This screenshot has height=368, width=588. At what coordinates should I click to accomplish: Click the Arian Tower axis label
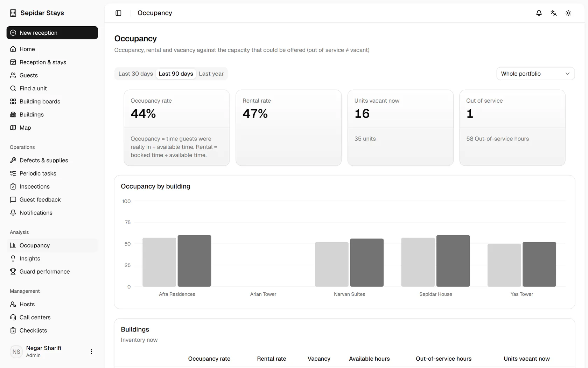(263, 294)
